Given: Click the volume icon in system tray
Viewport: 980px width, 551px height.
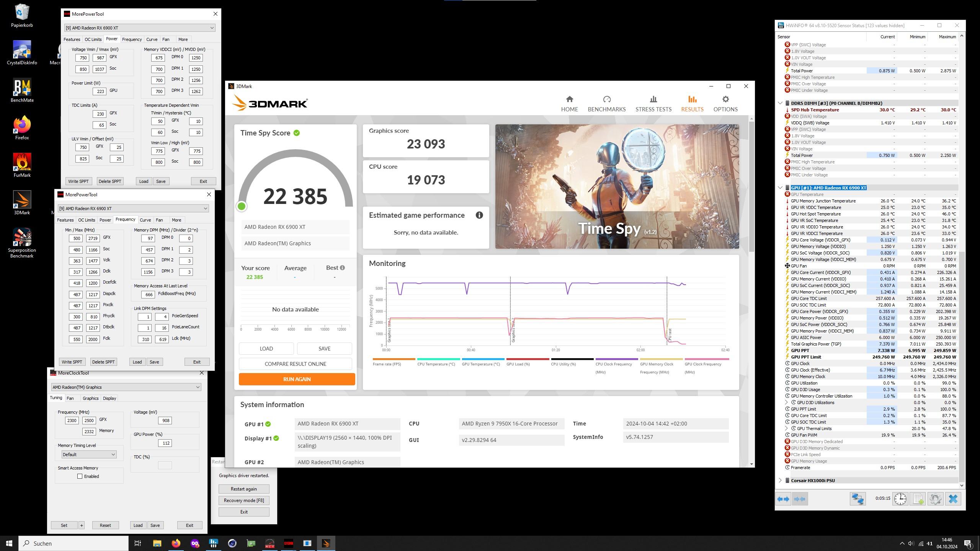Looking at the screenshot, I should (911, 543).
